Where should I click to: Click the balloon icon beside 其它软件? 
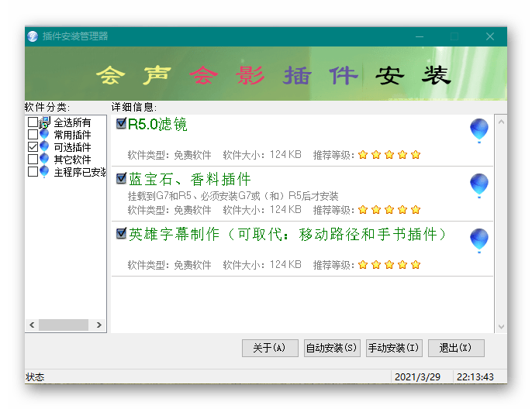pos(44,160)
